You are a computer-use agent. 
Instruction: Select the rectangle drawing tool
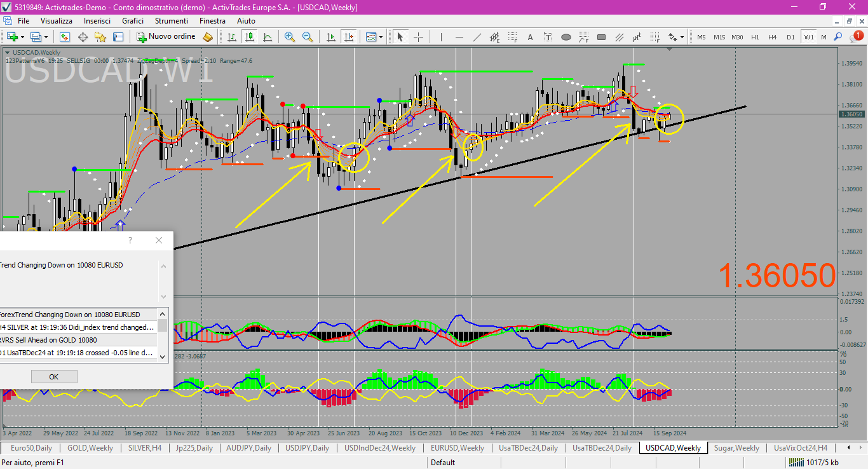pyautogui.click(x=602, y=37)
